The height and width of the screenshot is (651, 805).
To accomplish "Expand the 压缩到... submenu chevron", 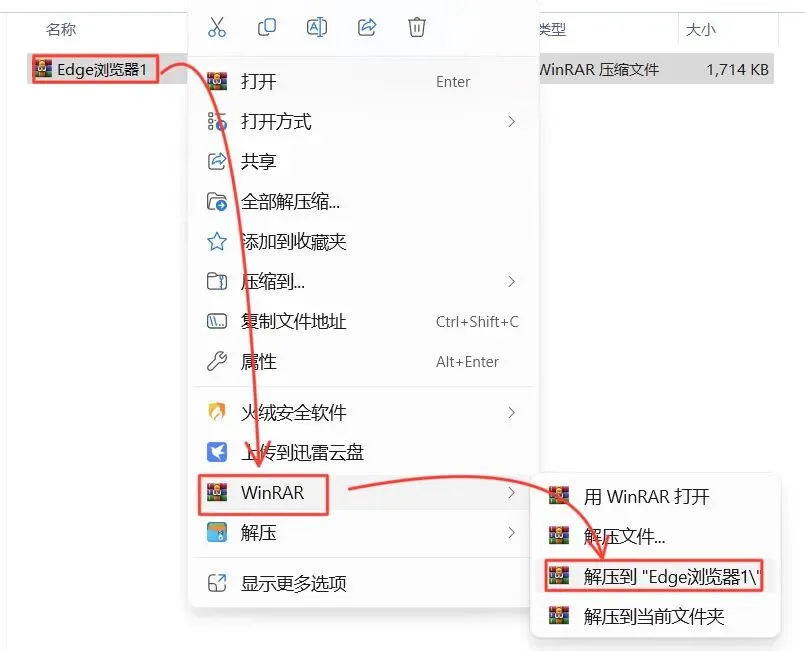I will click(511, 281).
